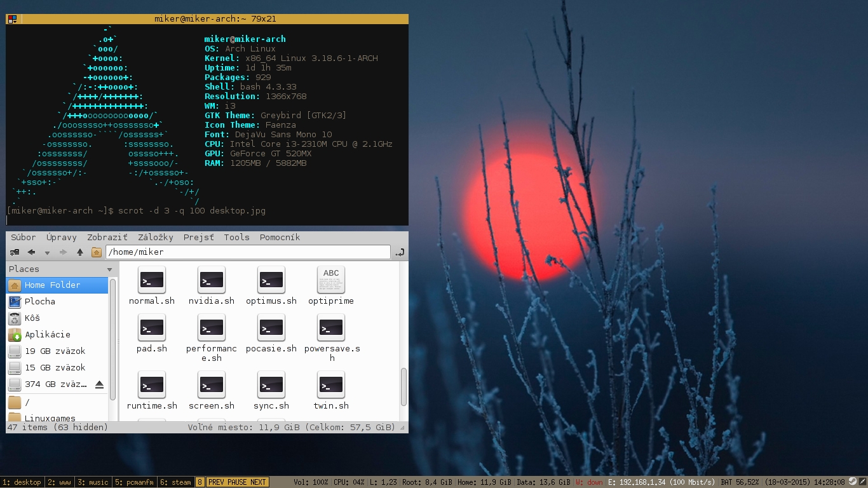
Task: Open the Prejsť menu
Action: [199, 237]
